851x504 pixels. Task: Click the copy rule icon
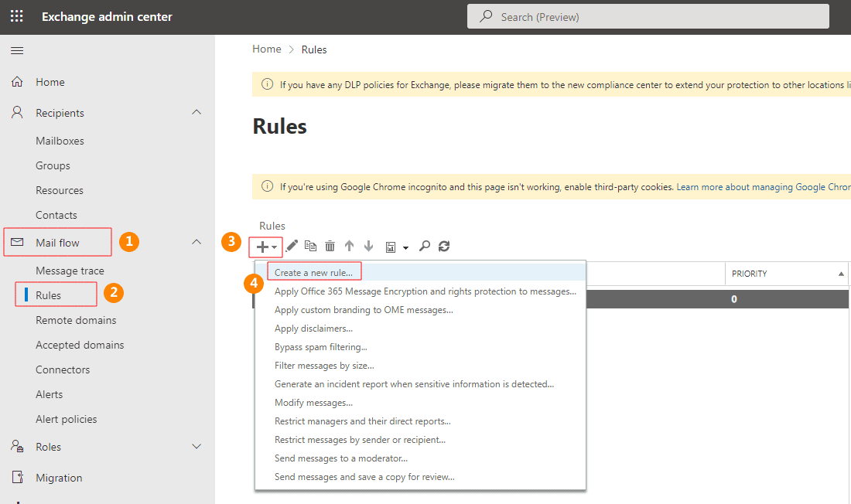[x=310, y=246]
